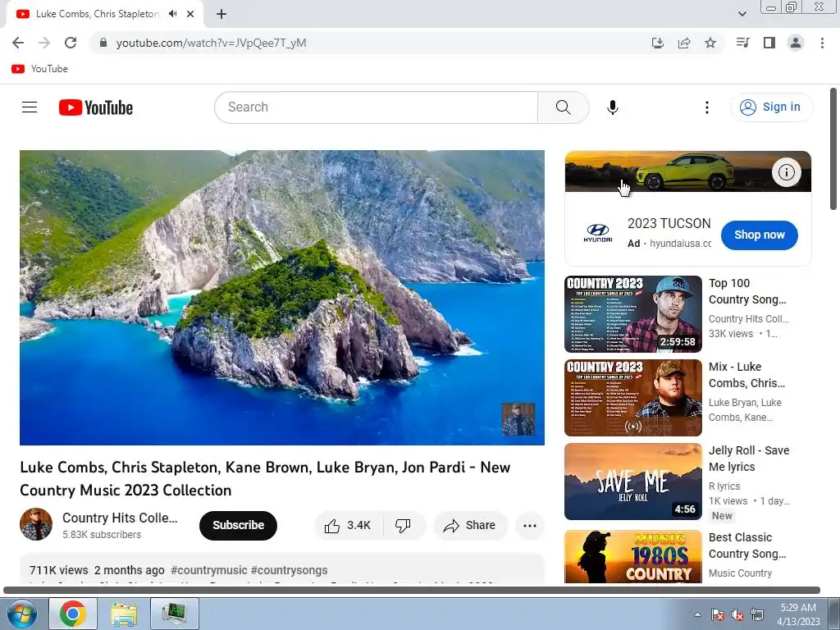Image resolution: width=840 pixels, height=630 pixels.
Task: Open the YouTube bookmark in the bookmarks bar
Action: coord(39,69)
